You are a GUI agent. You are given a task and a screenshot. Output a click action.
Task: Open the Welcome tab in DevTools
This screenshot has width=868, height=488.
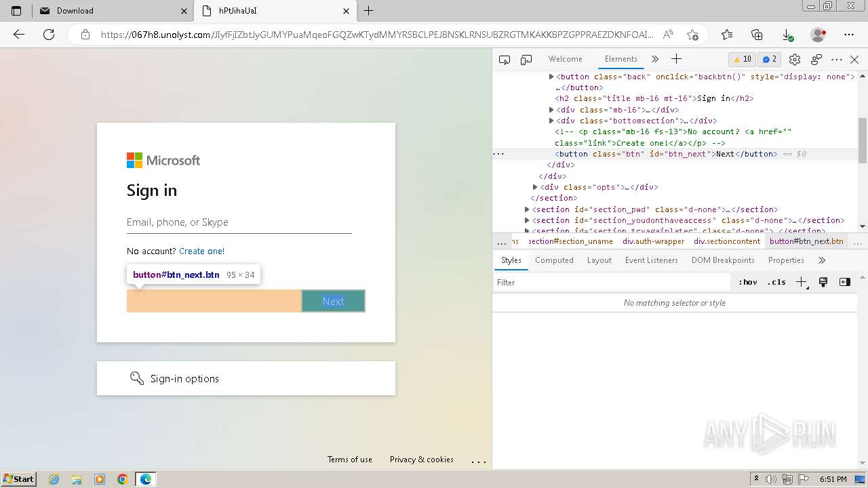tap(565, 59)
